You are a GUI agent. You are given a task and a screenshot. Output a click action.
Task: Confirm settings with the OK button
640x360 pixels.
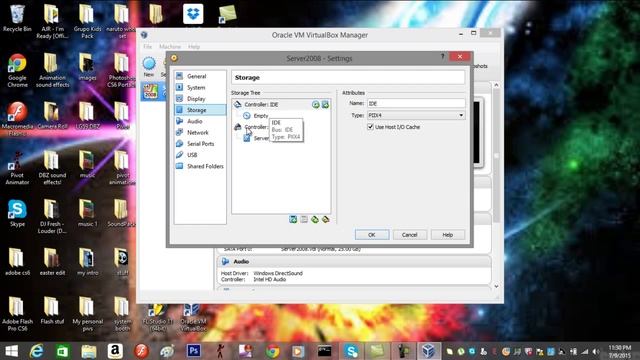[372, 235]
